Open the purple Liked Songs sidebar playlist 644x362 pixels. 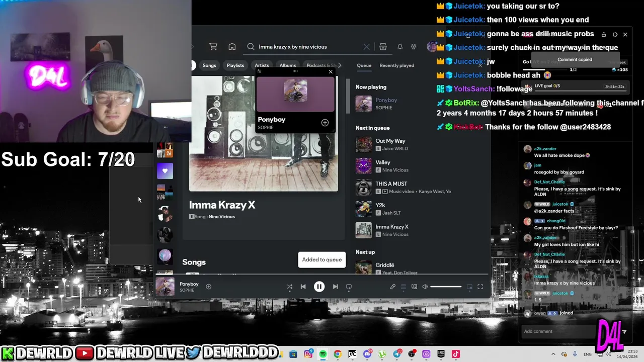pyautogui.click(x=165, y=171)
